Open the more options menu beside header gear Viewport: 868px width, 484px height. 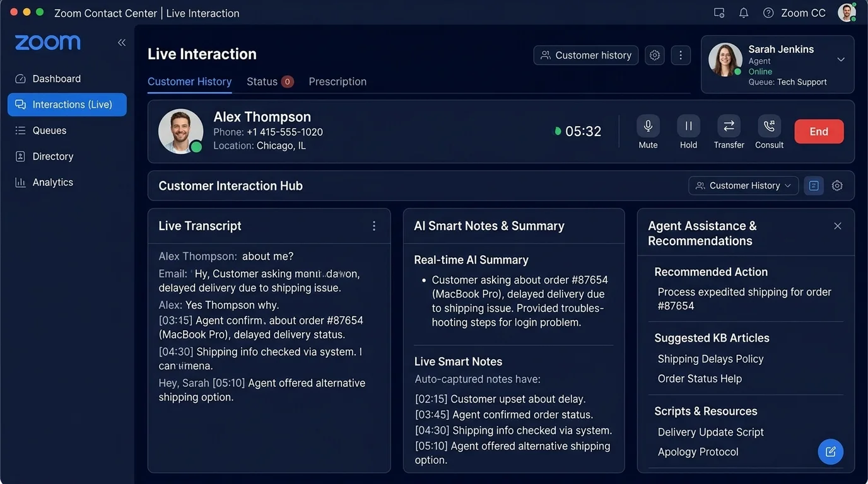tap(681, 55)
